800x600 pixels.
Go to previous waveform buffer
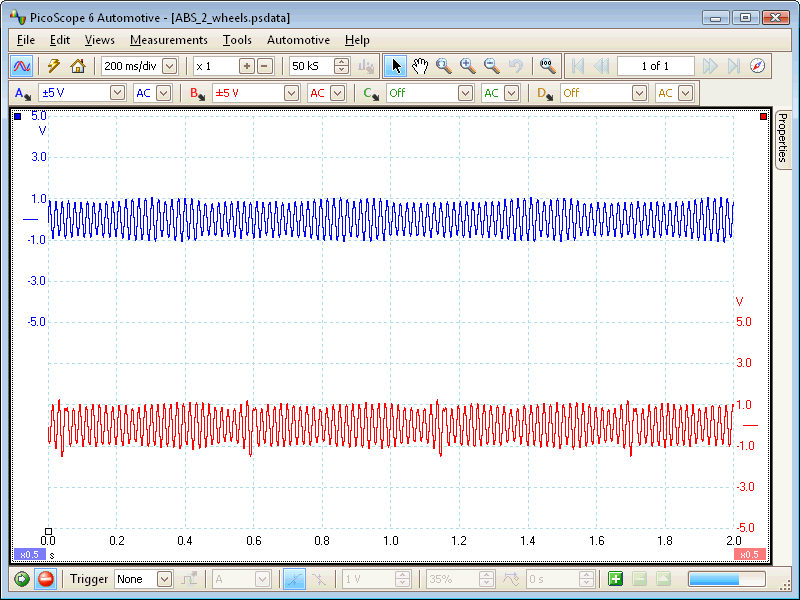(602, 66)
